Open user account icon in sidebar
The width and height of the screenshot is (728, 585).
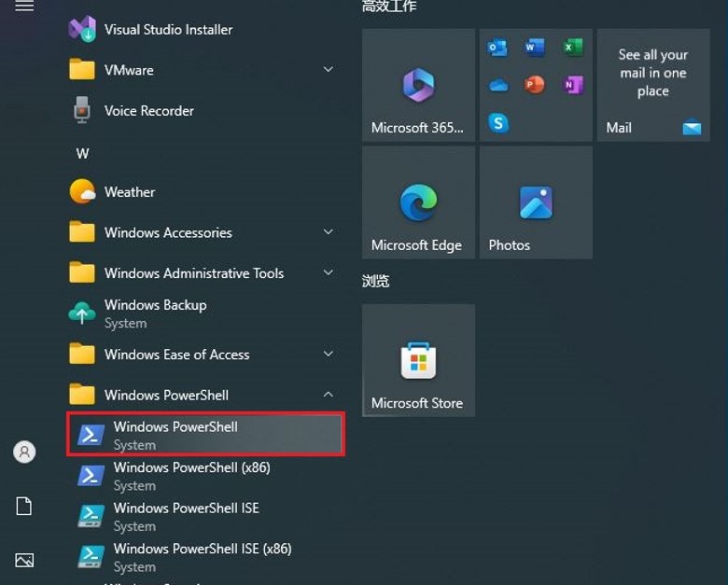24,452
